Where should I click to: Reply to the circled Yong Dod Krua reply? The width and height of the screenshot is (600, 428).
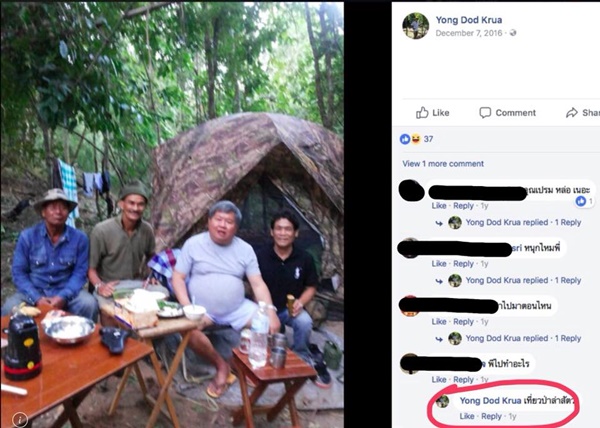(491, 416)
